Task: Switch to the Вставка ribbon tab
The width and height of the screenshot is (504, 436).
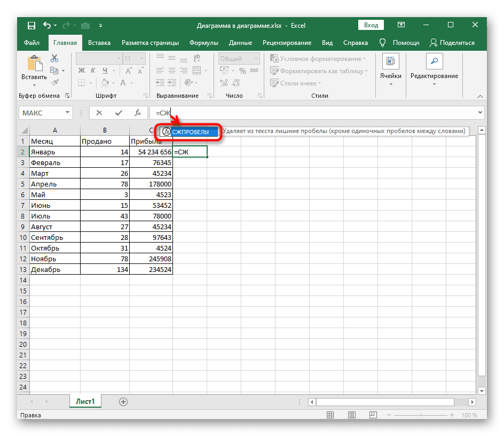Action: (99, 43)
